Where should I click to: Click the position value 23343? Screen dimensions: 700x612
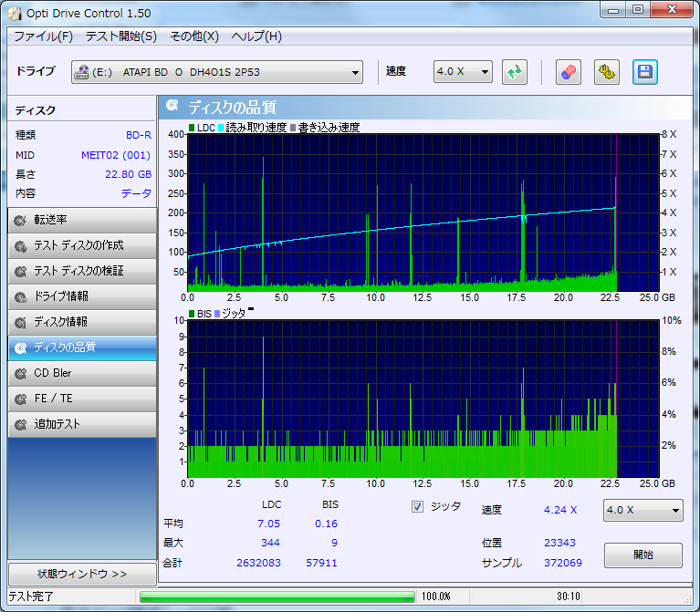pyautogui.click(x=559, y=543)
